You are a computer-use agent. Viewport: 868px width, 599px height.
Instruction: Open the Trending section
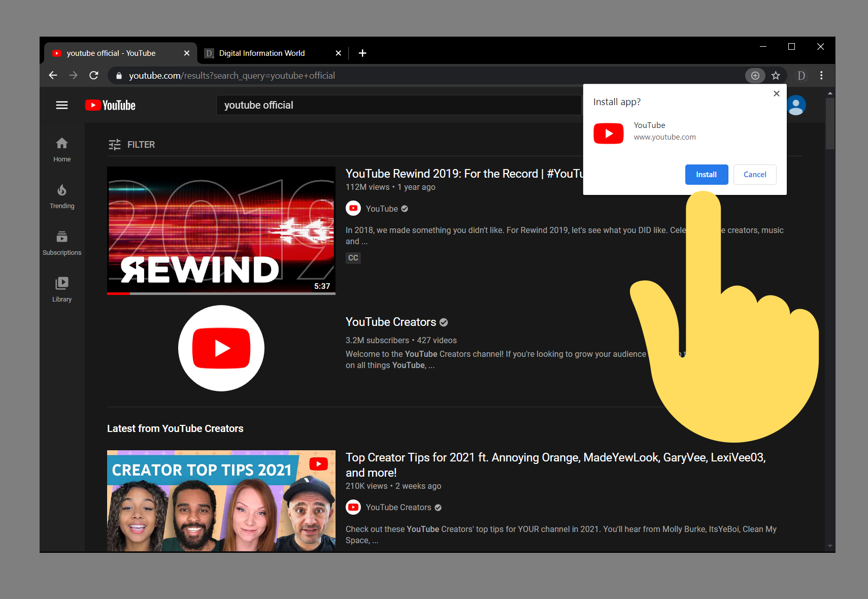click(x=61, y=196)
